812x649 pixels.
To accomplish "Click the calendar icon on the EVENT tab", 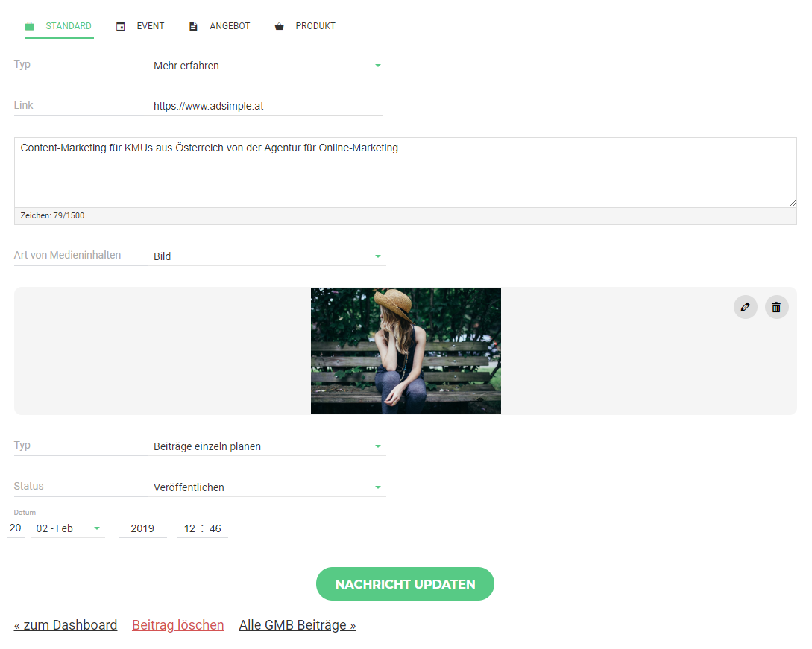I will (120, 25).
